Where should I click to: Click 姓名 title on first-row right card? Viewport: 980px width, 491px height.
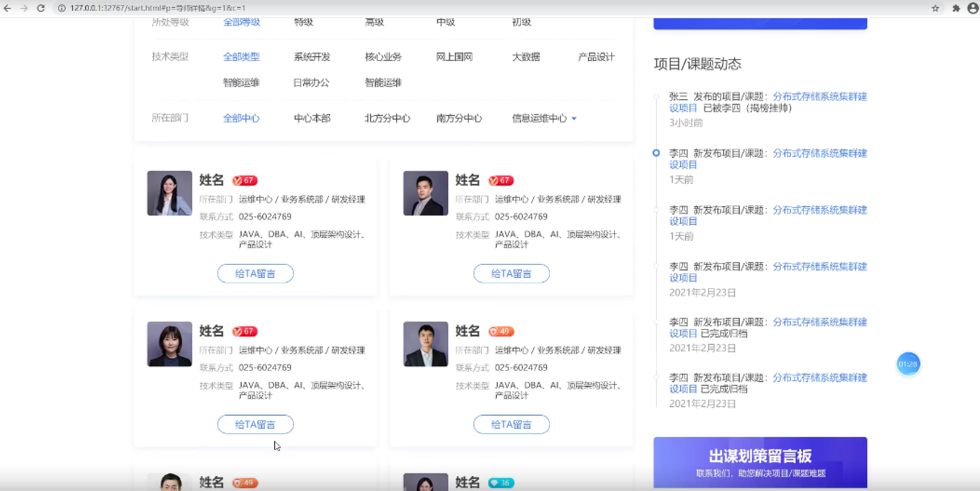(467, 180)
